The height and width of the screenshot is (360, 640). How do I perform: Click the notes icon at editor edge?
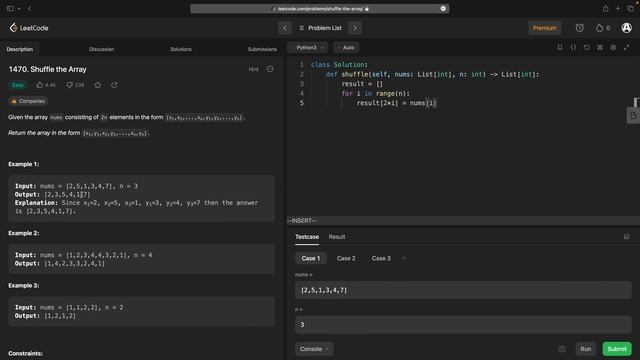click(633, 116)
